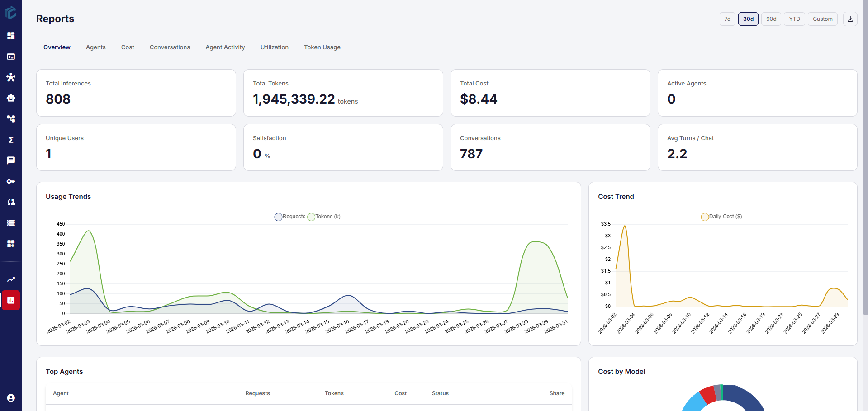The image size is (868, 411).
Task: Click the red Cost by Model segment
Action: point(708,394)
